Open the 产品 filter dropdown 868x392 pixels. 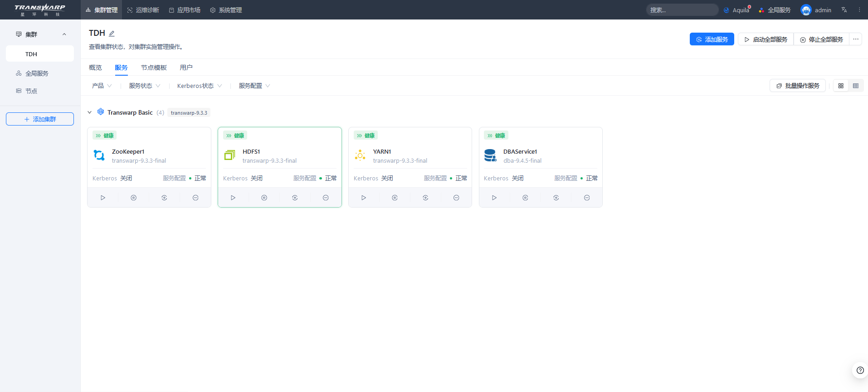coord(102,86)
